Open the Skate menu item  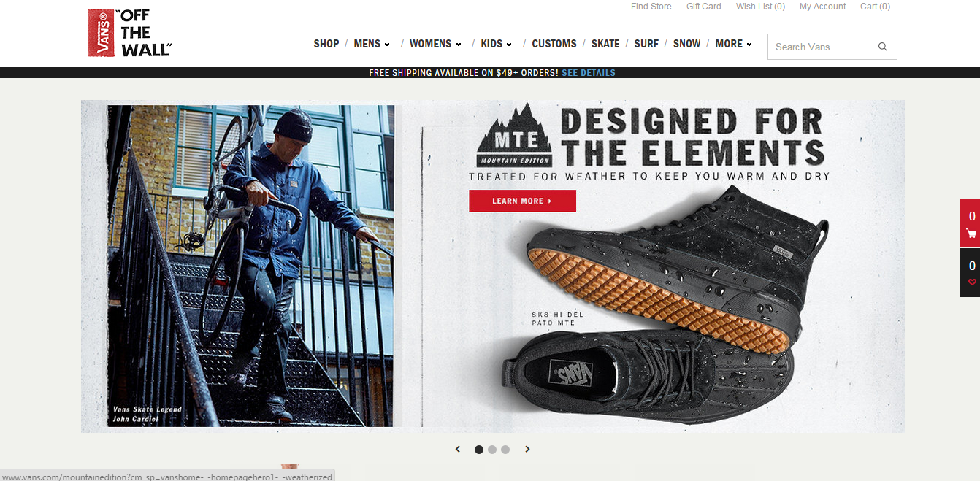click(605, 44)
